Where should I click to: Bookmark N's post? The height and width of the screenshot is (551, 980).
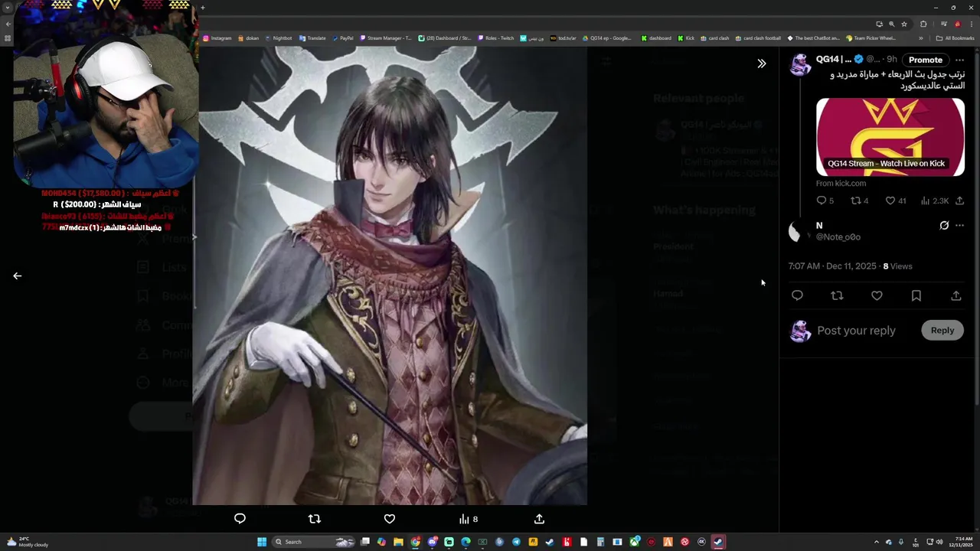[916, 295]
